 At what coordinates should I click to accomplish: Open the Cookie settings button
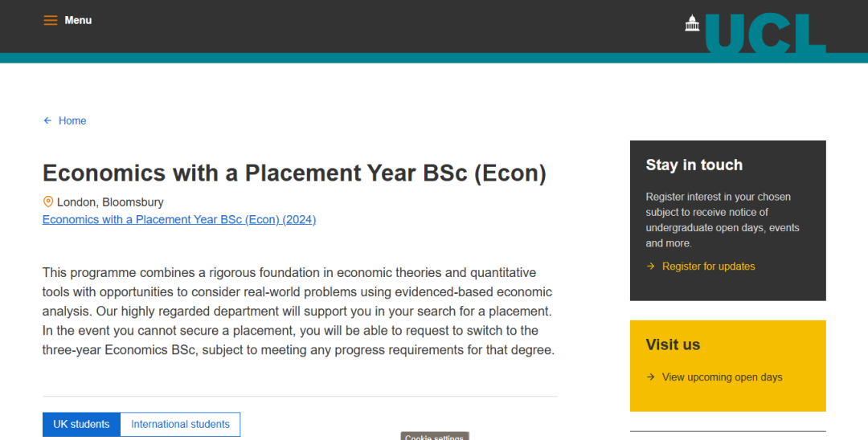[x=434, y=436]
